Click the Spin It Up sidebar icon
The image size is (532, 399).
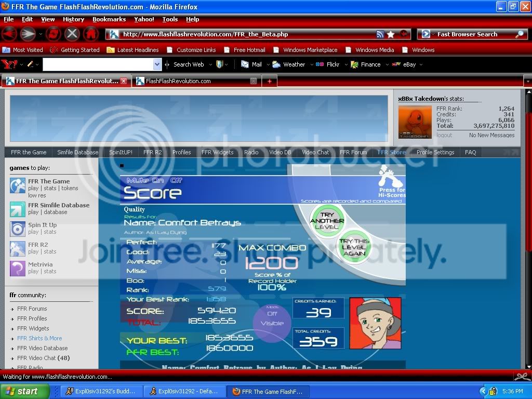tap(18, 229)
